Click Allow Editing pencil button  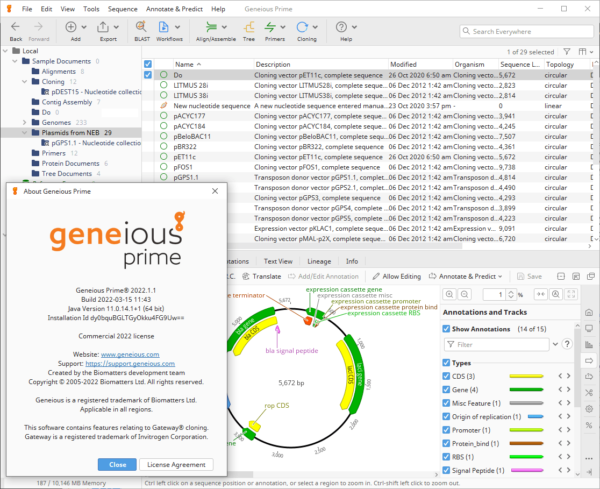[397, 276]
